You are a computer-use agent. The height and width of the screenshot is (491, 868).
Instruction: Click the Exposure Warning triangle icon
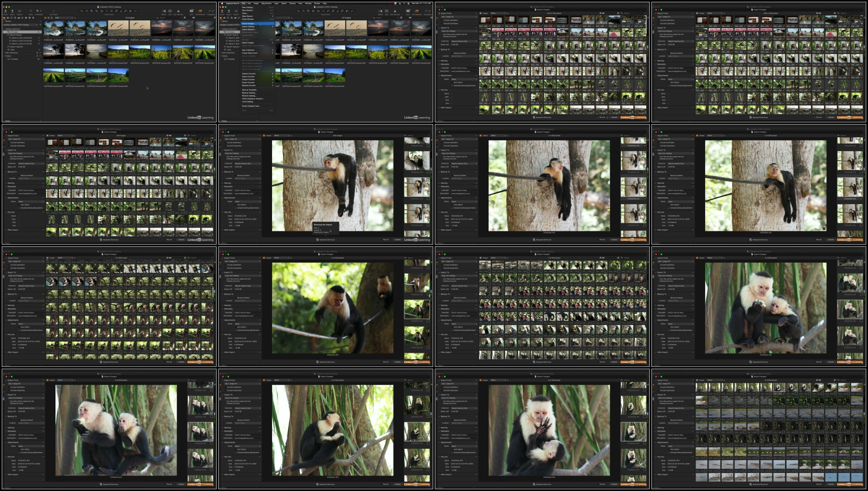coord(178,11)
